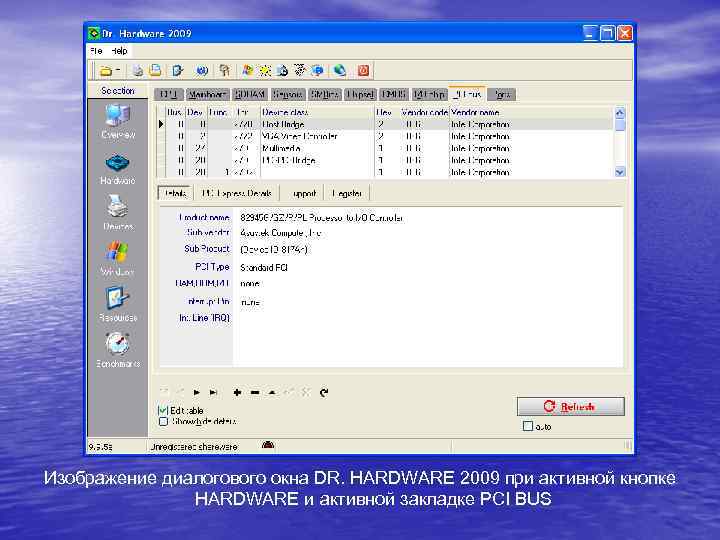The image size is (720, 540).
Task: Click the yellow star toolbar icon
Action: click(x=265, y=71)
